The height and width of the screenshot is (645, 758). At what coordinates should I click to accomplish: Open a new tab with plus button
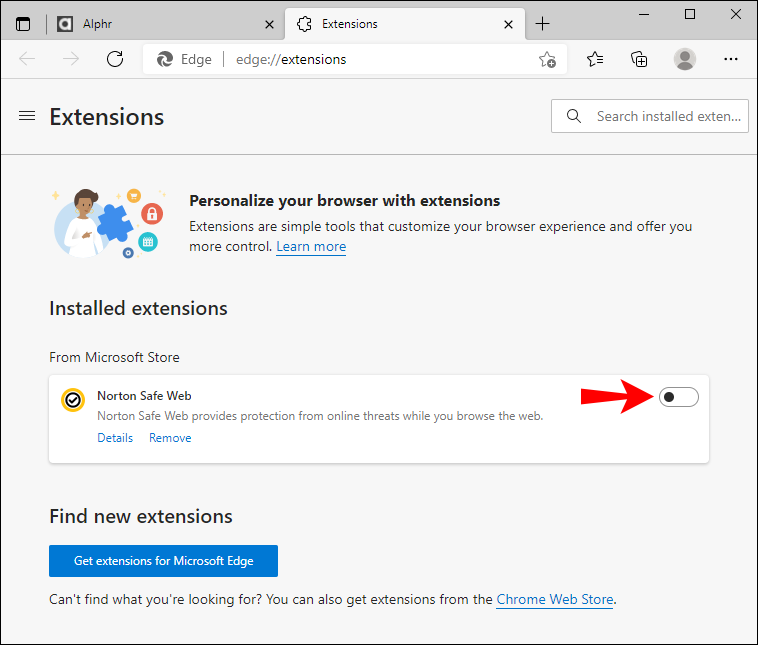(542, 23)
